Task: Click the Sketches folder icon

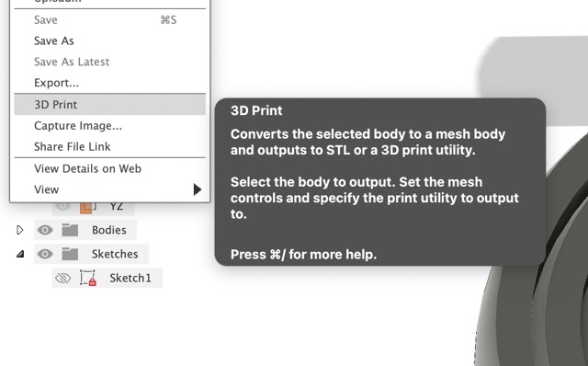Action: [x=70, y=254]
